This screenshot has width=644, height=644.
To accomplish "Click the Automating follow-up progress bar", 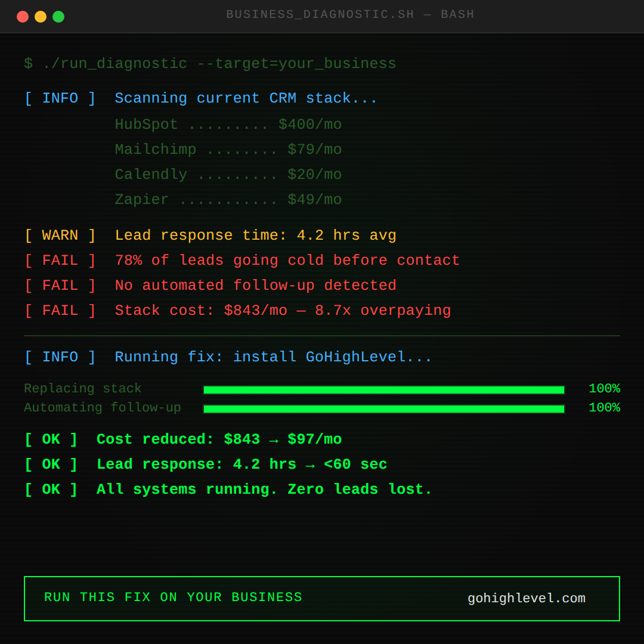I will [384, 408].
